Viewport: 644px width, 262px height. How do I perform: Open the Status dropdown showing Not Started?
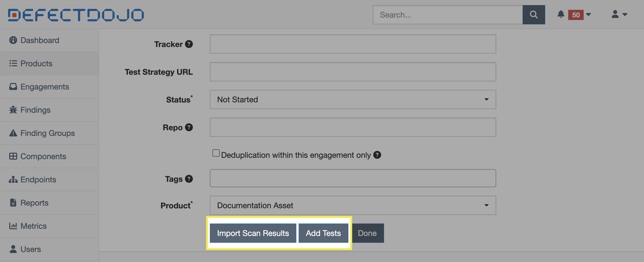[x=353, y=100]
